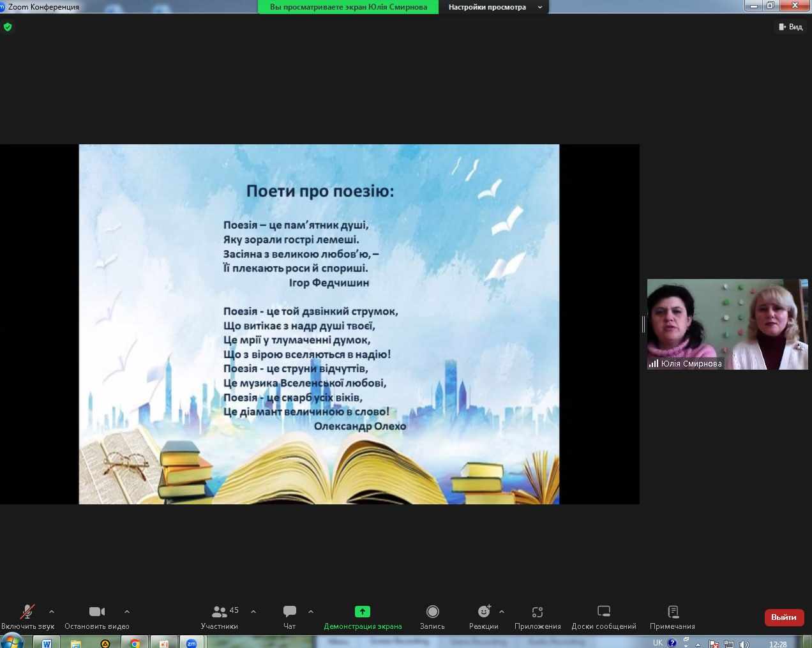
Task: Open the Участники participants panel
Action: (220, 612)
